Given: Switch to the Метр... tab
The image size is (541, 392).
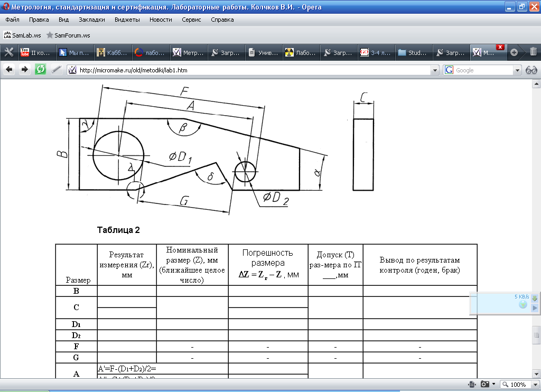Looking at the screenshot, I should click(188, 52).
